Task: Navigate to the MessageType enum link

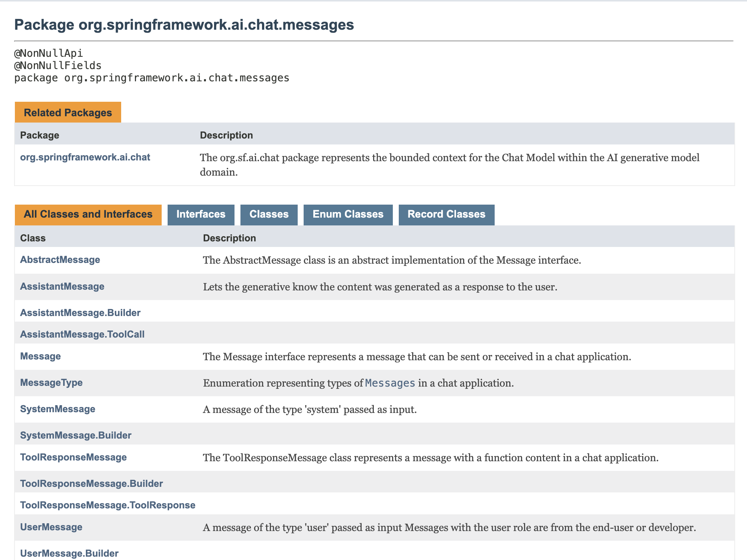Action: point(51,382)
